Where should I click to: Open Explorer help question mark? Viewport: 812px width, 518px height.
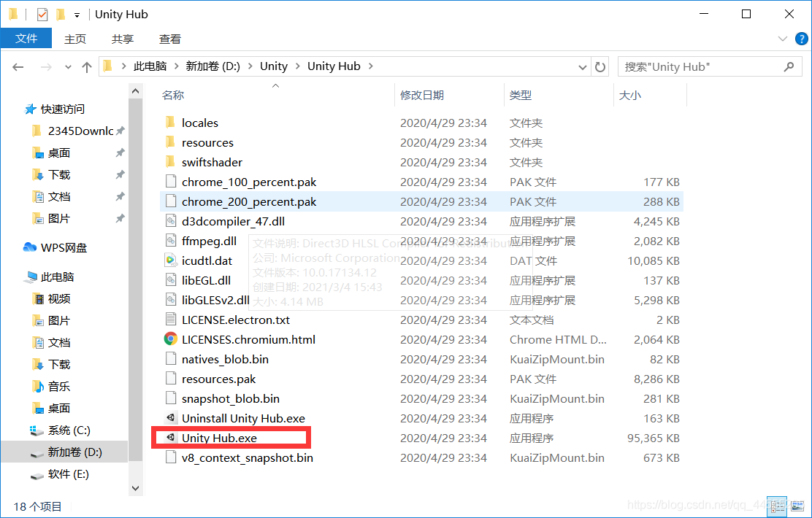pyautogui.click(x=801, y=39)
